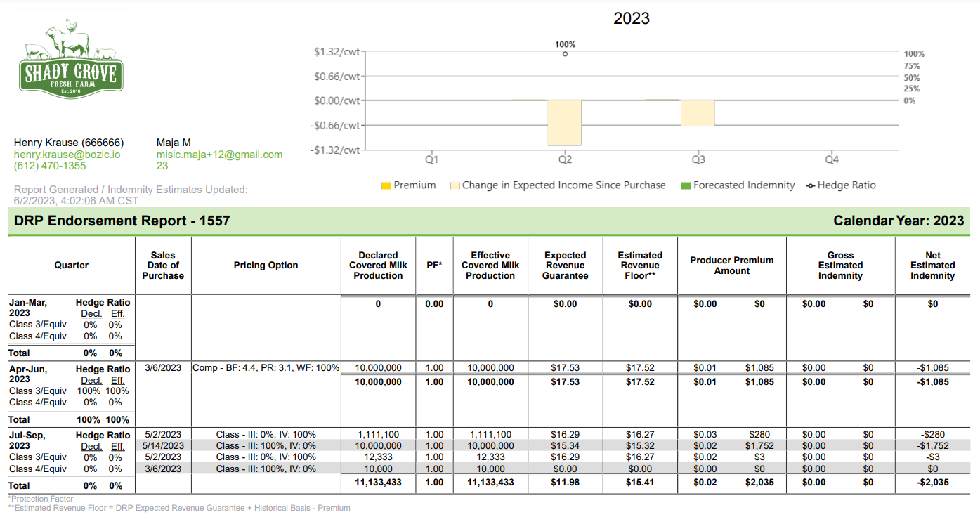Click the 2023 chart title
Screen dimensions: 980x517
tap(632, 19)
